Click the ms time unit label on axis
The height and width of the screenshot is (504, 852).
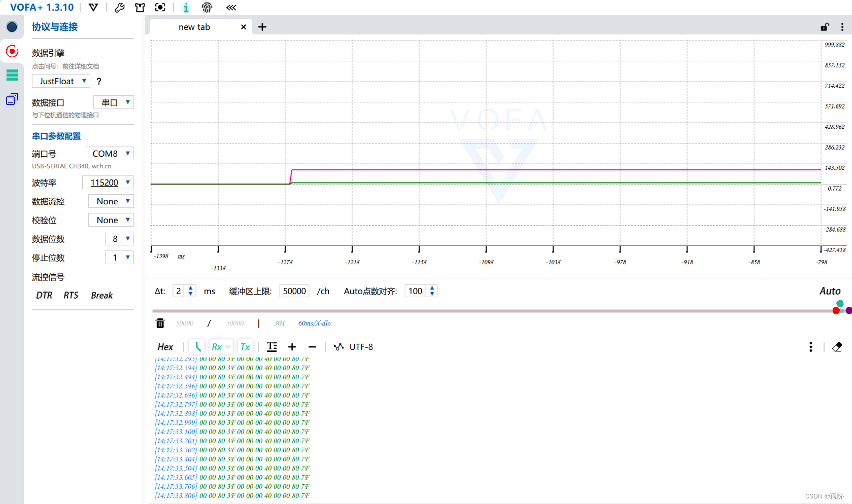[x=181, y=257]
